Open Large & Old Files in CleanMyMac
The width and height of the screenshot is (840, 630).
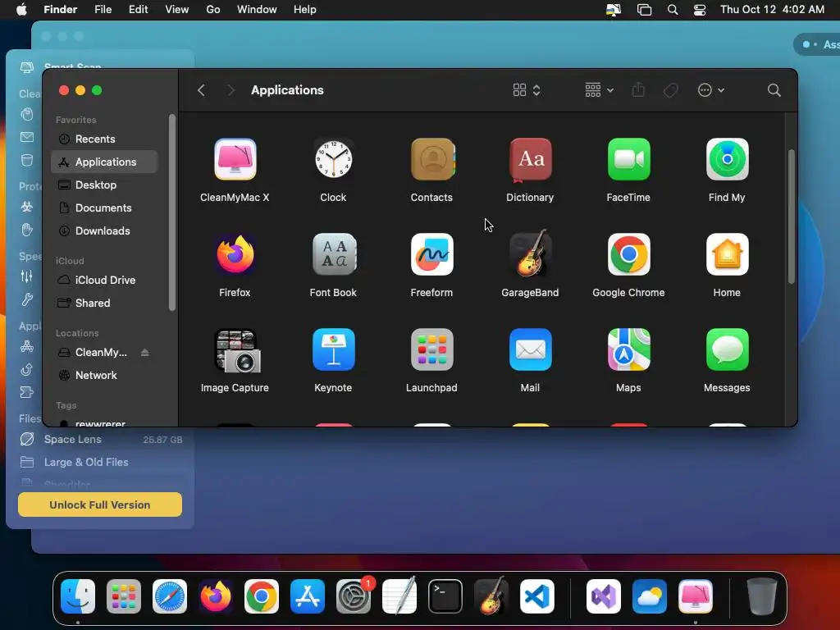tap(101, 463)
